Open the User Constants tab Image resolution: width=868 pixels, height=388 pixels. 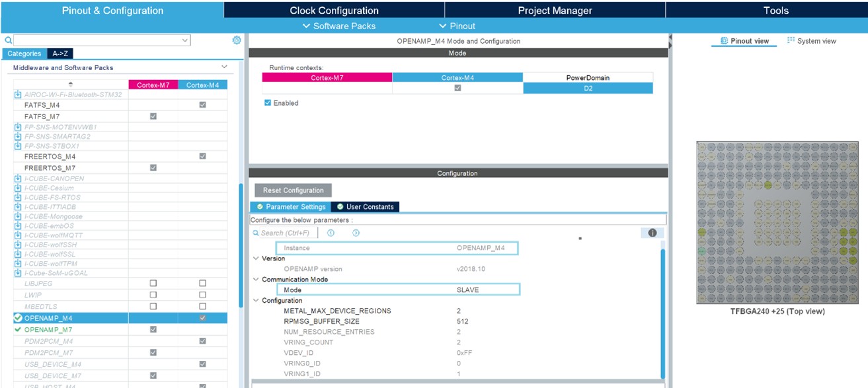pos(365,207)
